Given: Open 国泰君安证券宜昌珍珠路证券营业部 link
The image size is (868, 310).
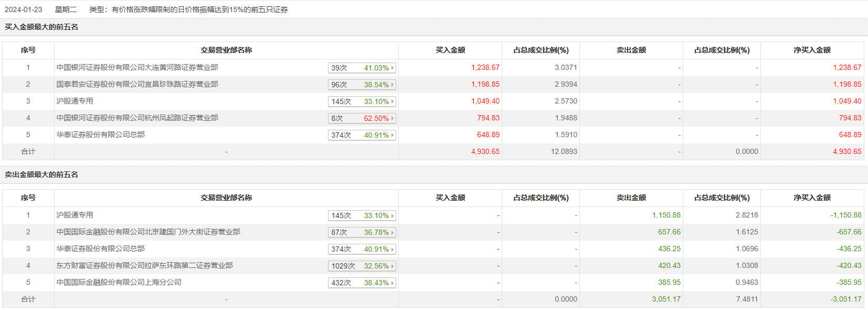Looking at the screenshot, I should pos(137,84).
